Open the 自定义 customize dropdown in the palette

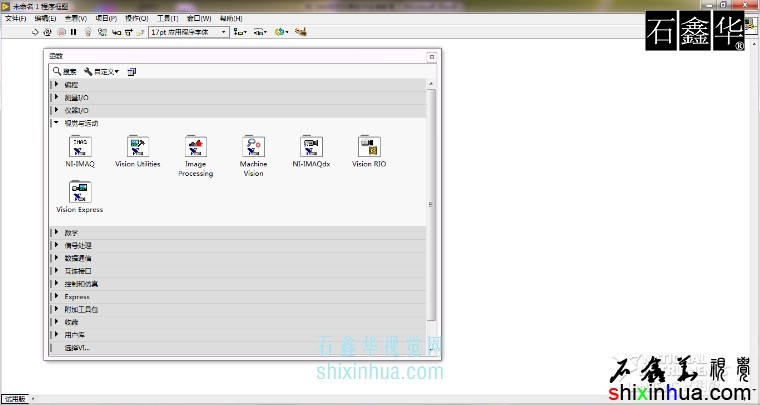tap(101, 72)
